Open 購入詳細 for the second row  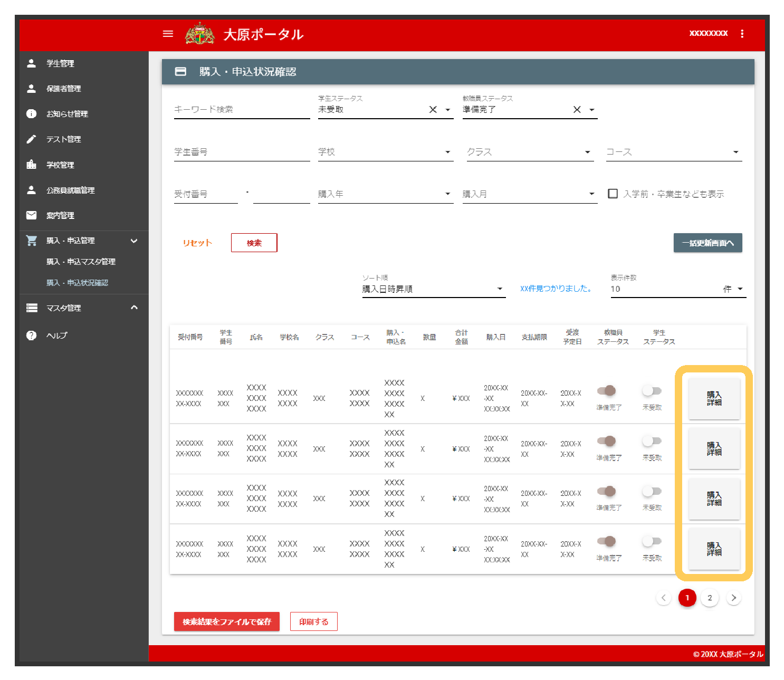714,448
